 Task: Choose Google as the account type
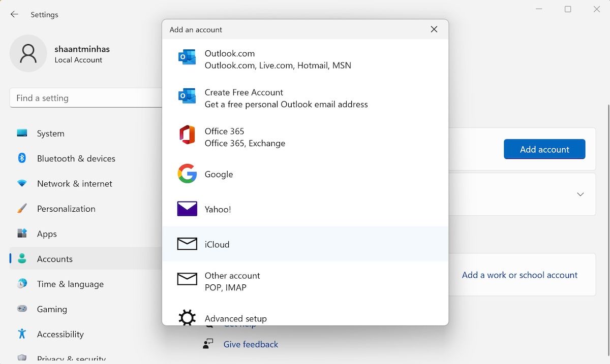pos(305,174)
